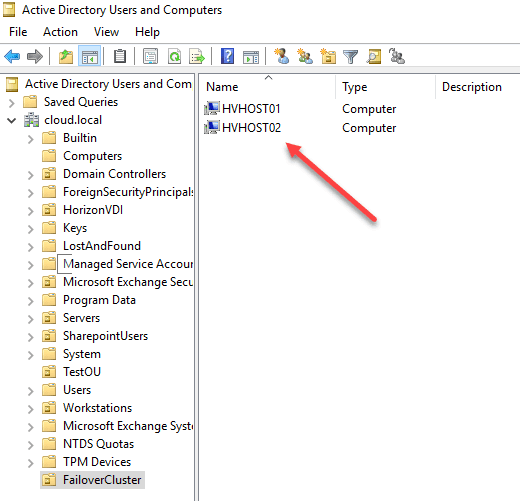Screen dimensions: 520x501
Task: Go up one level with folder icon
Action: point(66,56)
